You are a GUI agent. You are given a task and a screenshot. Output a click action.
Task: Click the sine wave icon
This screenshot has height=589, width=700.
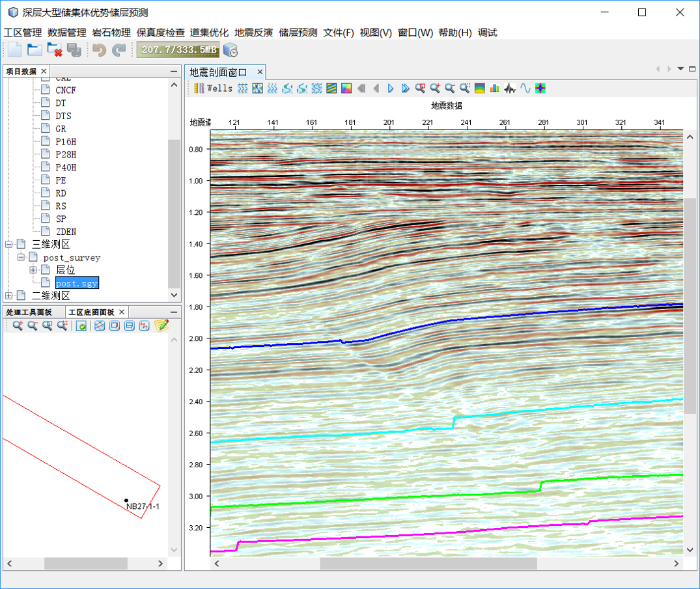(x=525, y=89)
